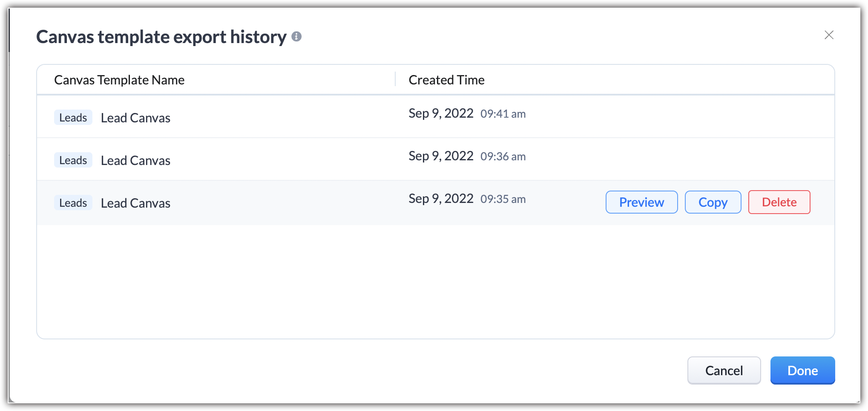Screen dimensions: 868x411
Task: Click the Canvas template export history title
Action: point(161,37)
